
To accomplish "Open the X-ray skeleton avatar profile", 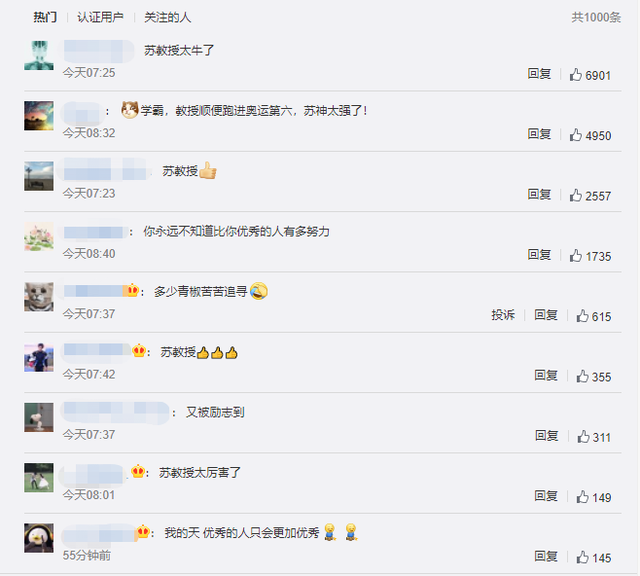I will click(x=39, y=55).
